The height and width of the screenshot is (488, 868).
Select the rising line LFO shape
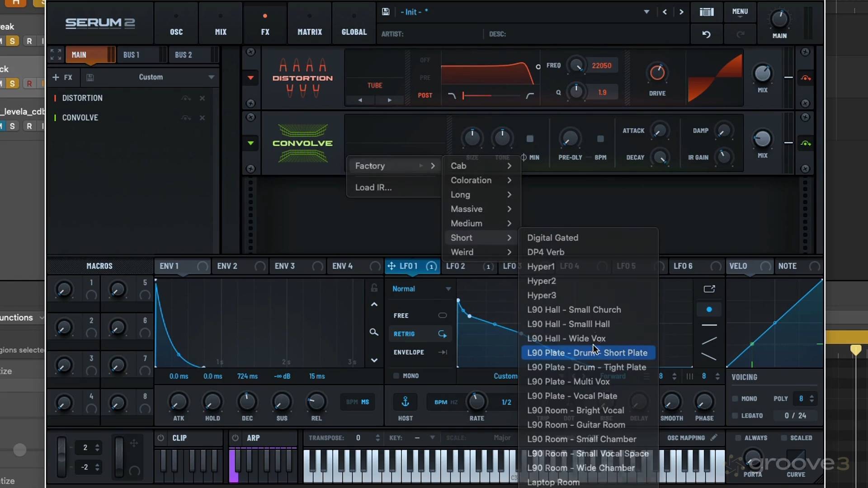pyautogui.click(x=709, y=340)
